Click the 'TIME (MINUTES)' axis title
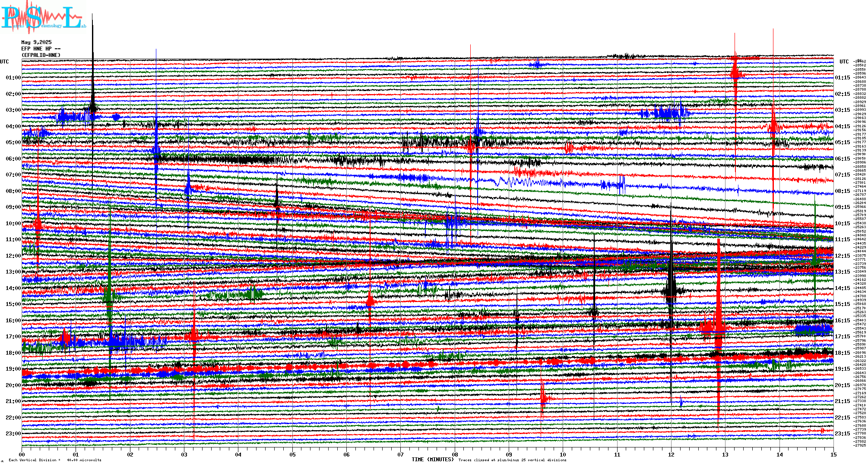The height and width of the screenshot is (466, 868). coord(433,460)
